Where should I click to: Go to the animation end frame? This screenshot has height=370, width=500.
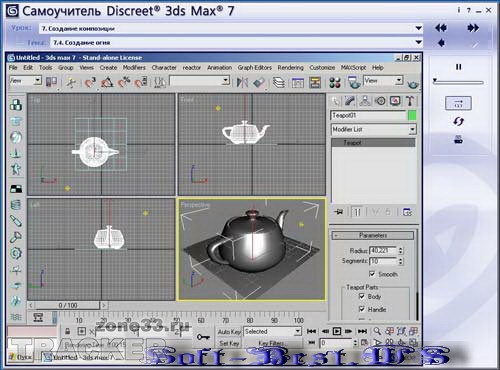pos(362,331)
